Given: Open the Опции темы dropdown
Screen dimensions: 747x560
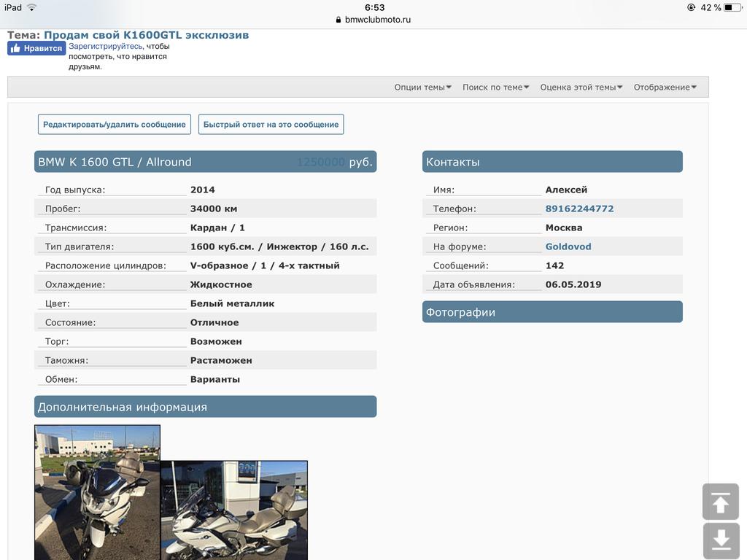Looking at the screenshot, I should (x=422, y=87).
